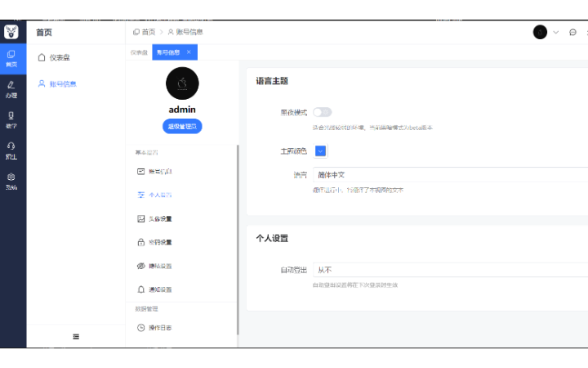Open the 首页 section in left rail
The height and width of the screenshot is (368, 588).
click(x=11, y=58)
